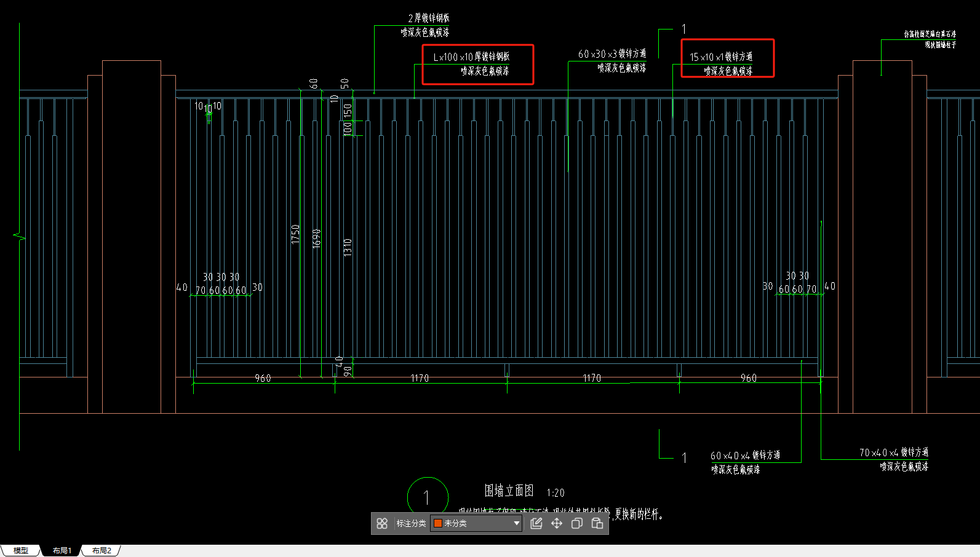
Task: Click the 60×40×4 镀锌方通 label
Action: coord(745,456)
